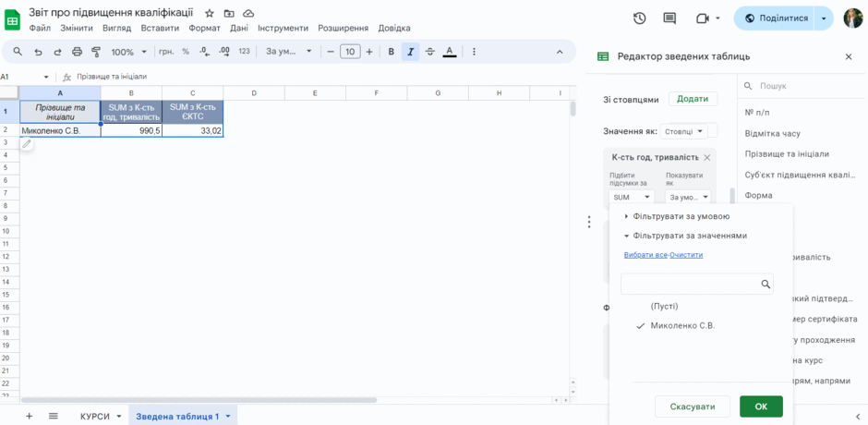Open Змінити menu
The image size is (868, 425).
tap(77, 29)
